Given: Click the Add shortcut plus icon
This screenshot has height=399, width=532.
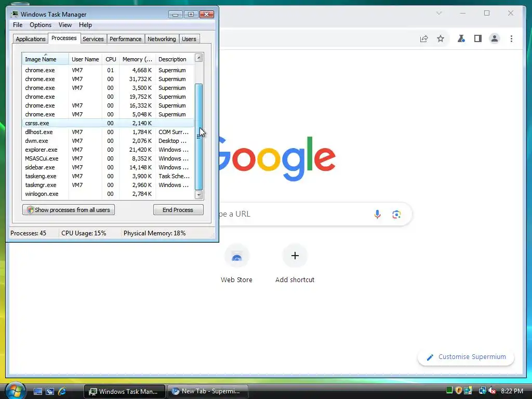Looking at the screenshot, I should tap(295, 256).
